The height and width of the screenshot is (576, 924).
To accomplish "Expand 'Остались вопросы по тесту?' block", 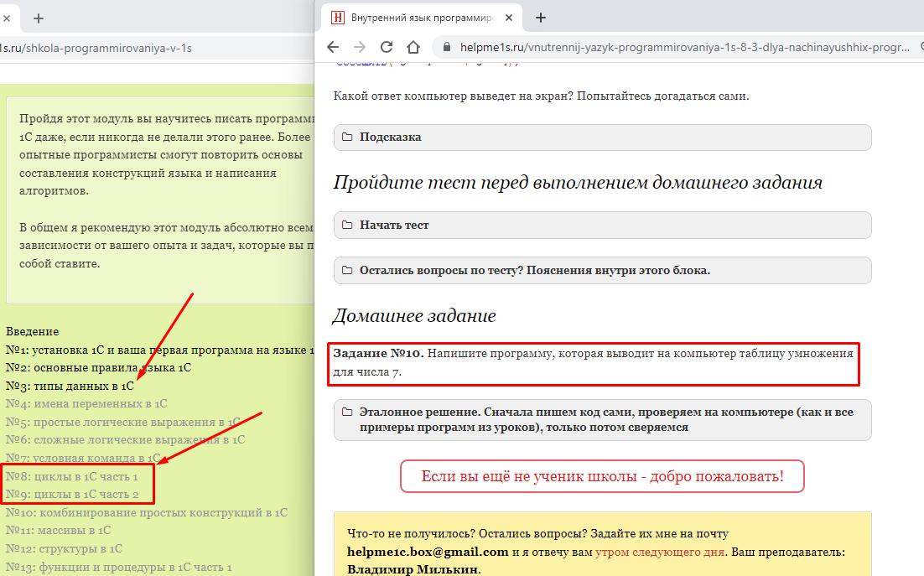I will 602,270.
